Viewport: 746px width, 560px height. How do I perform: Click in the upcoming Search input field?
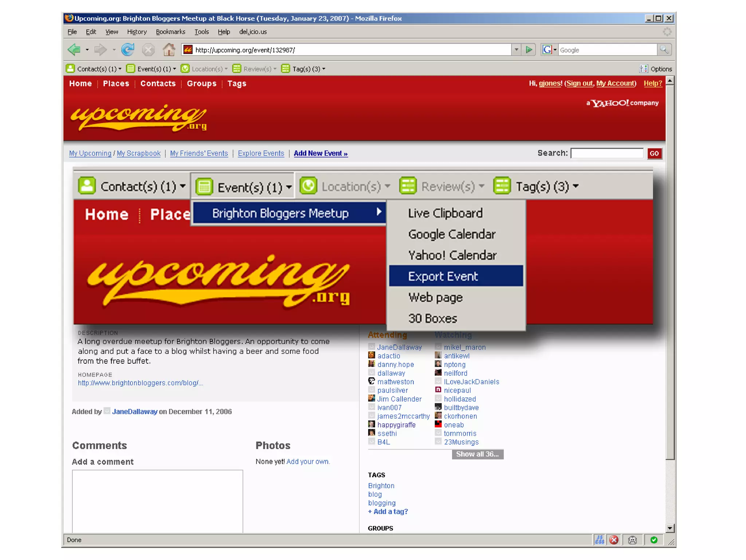coord(607,153)
